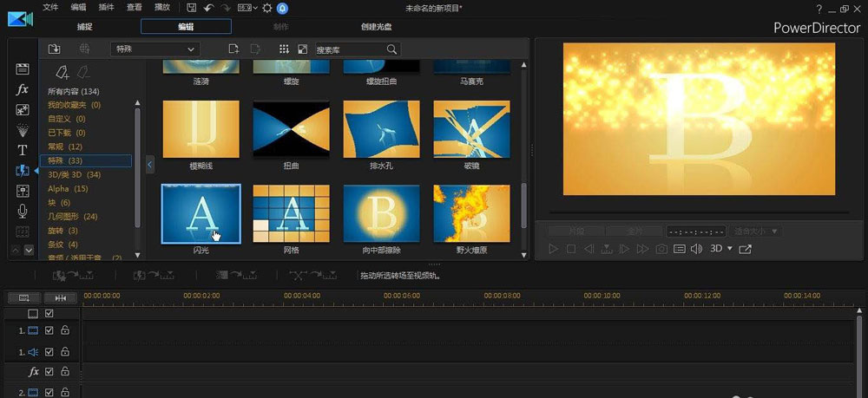Toggle audio track 1 enable checkbox
The image size is (868, 398).
point(49,351)
